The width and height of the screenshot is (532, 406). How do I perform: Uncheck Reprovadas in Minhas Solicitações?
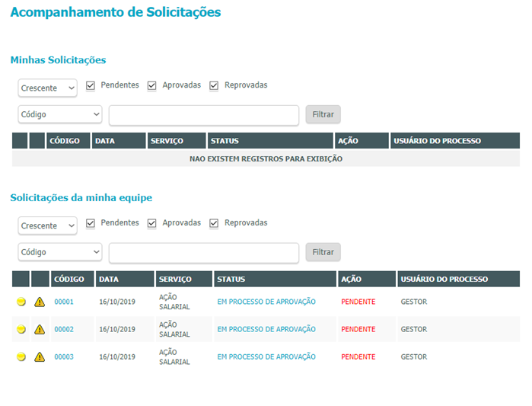click(x=214, y=85)
